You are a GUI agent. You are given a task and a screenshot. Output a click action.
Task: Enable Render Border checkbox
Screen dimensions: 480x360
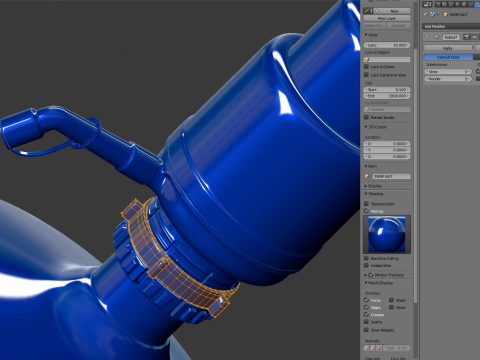pos(366,117)
